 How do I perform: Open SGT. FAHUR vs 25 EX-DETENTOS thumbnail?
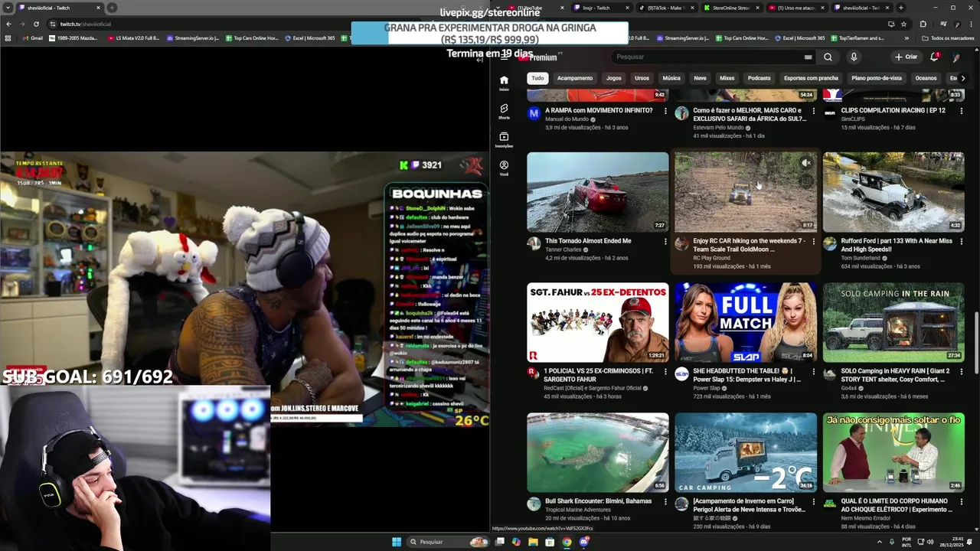coord(597,322)
